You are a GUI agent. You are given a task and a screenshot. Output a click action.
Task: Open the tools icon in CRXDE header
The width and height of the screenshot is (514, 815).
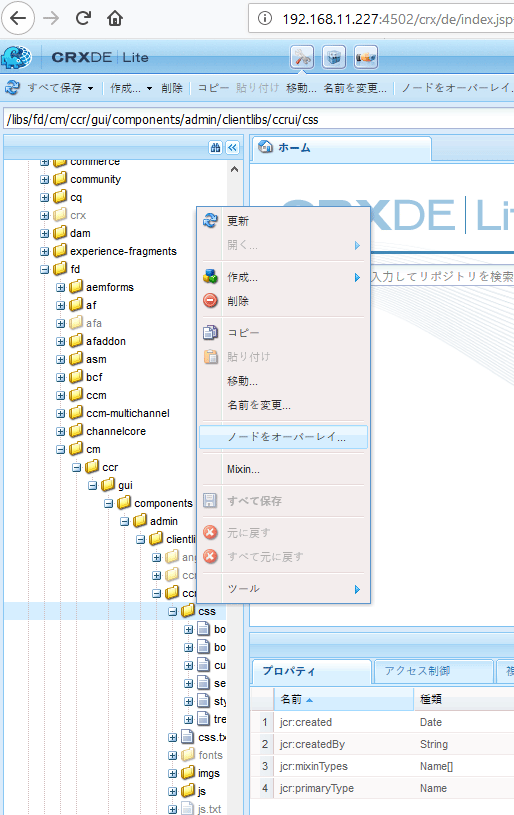coord(302,57)
